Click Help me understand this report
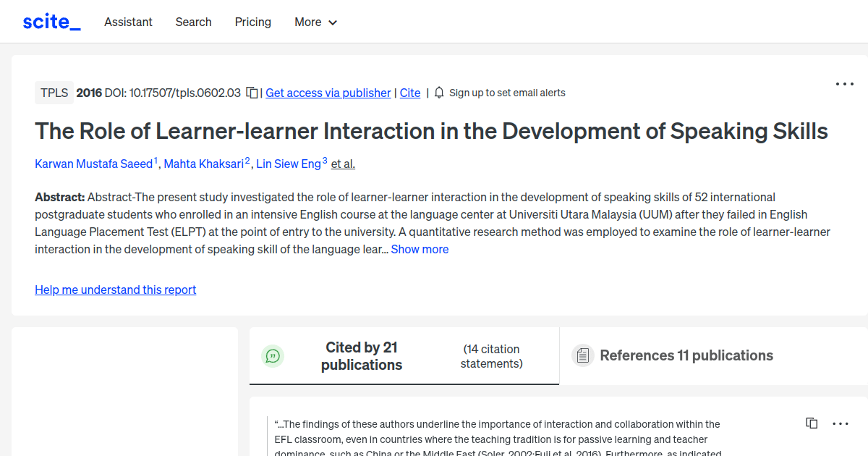The image size is (868, 456). coord(115,290)
